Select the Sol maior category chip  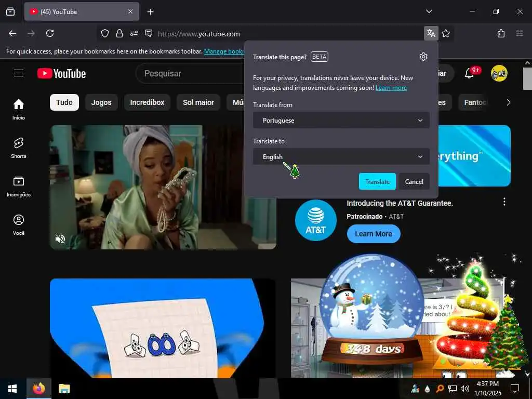(198, 102)
